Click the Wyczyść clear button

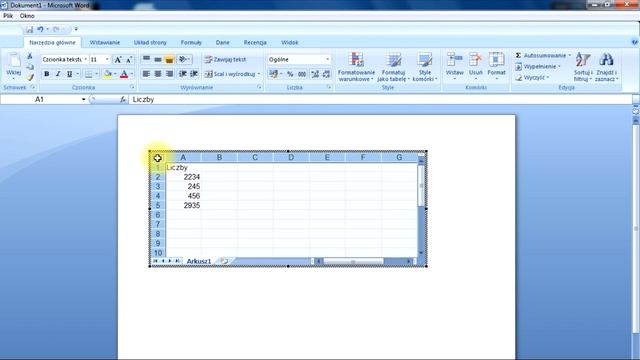pos(532,78)
